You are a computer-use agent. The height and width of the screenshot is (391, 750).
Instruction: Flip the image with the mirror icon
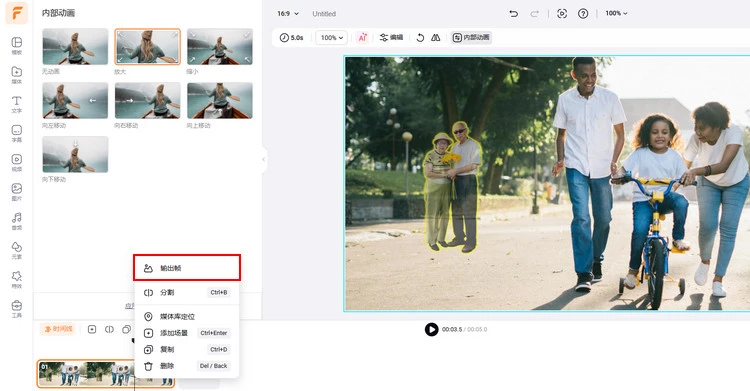coord(435,37)
